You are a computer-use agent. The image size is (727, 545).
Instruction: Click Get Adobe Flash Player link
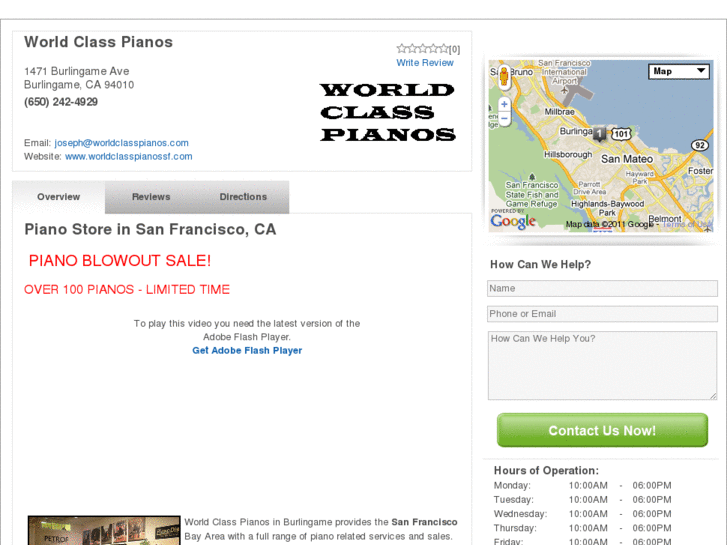[247, 351]
